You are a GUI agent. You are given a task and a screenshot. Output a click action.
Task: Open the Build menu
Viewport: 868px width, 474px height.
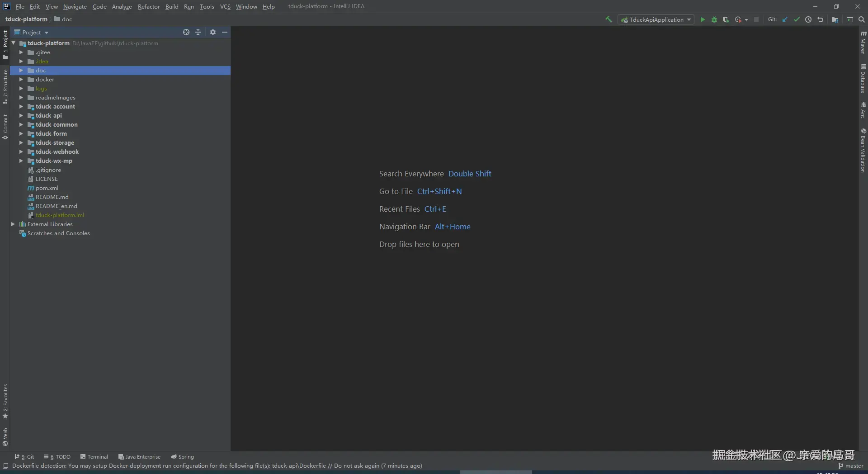click(x=172, y=6)
